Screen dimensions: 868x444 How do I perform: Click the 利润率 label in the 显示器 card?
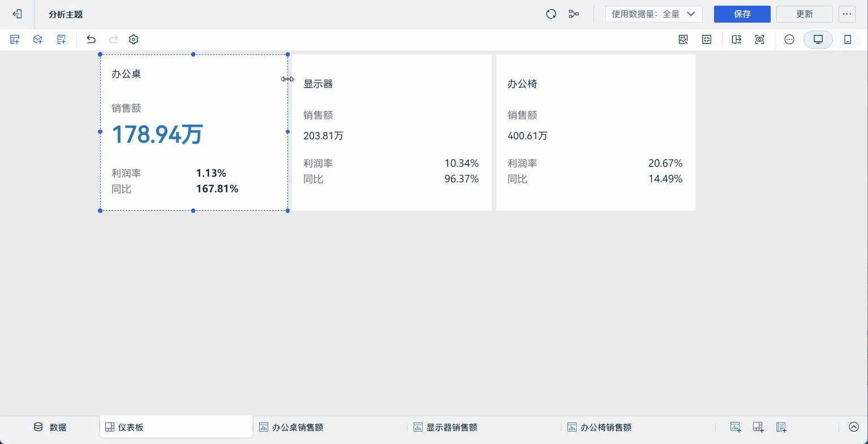pyautogui.click(x=318, y=164)
